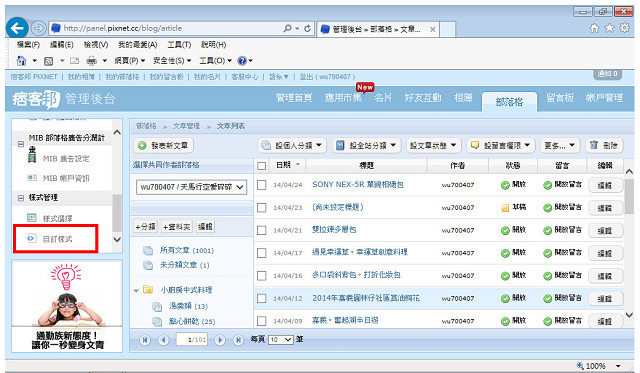Open the wu700407 blog selector dropdown
Image resolution: width=640 pixels, height=373 pixels.
(191, 187)
